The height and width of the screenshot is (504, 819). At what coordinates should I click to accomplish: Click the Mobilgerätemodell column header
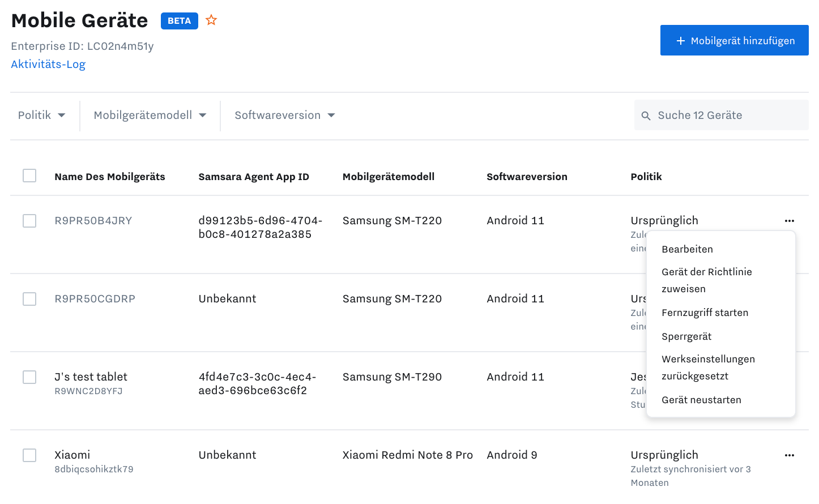point(389,177)
